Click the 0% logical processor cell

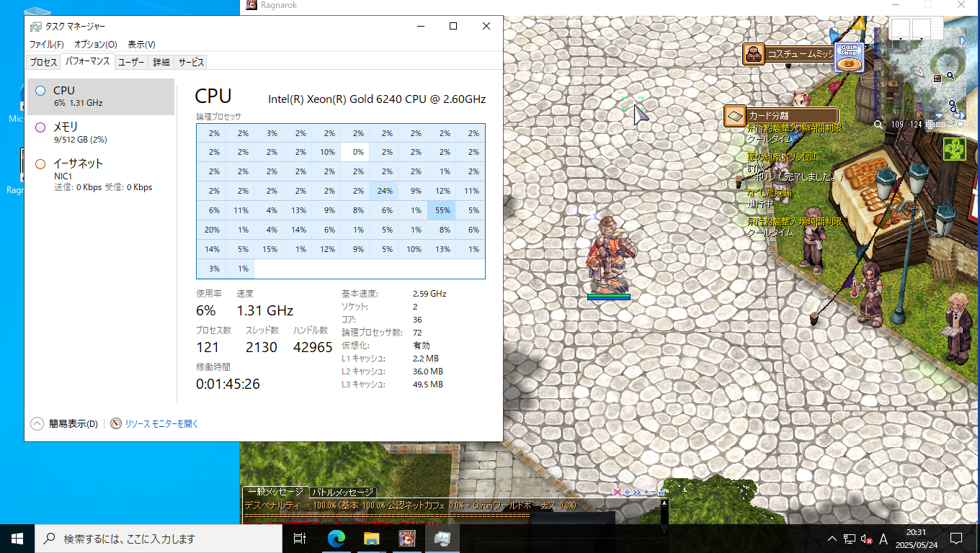pyautogui.click(x=355, y=152)
